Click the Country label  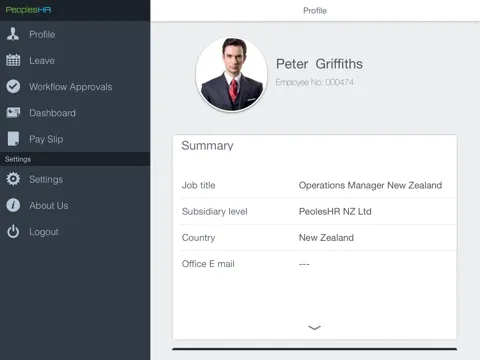click(198, 238)
